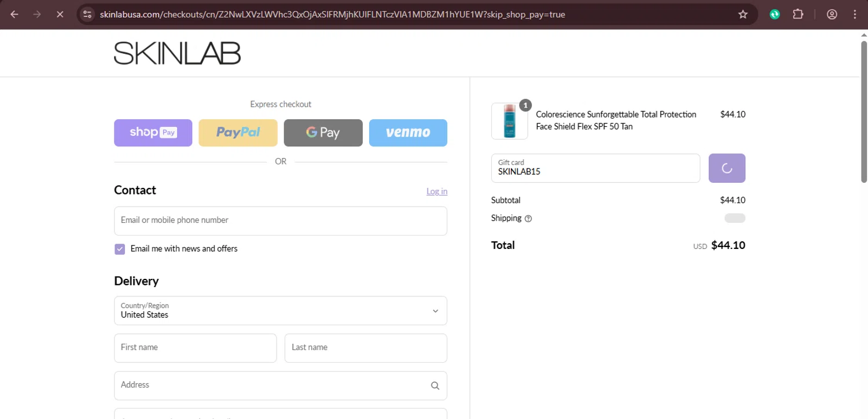Edit the Gift card code field
This screenshot has width=868, height=419.
tap(595, 168)
